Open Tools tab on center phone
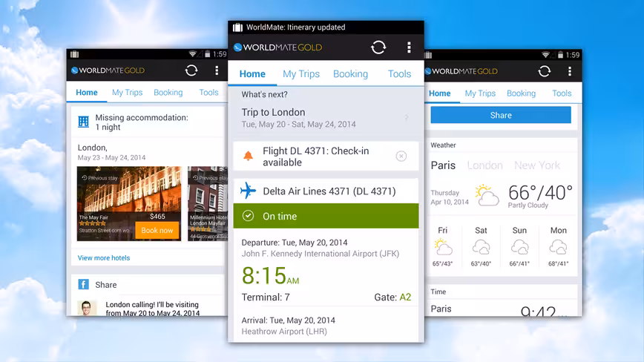644x362 pixels. [400, 74]
